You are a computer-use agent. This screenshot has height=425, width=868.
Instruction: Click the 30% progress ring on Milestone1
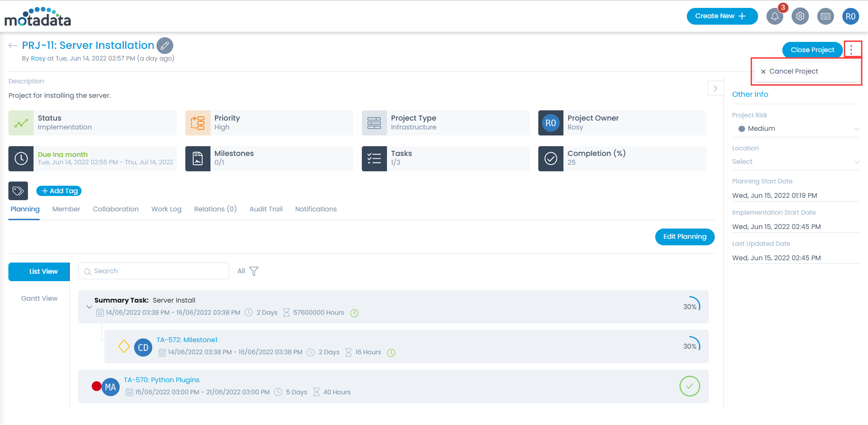click(x=690, y=346)
